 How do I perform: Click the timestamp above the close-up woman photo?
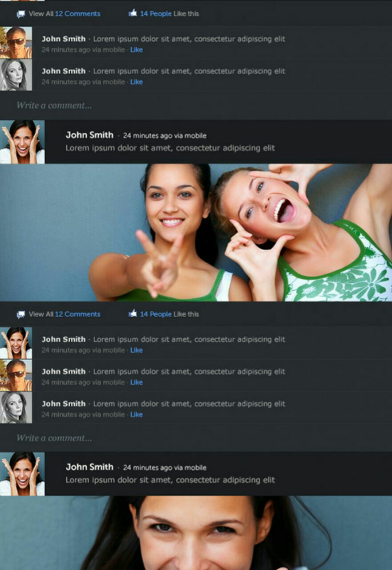[165, 468]
